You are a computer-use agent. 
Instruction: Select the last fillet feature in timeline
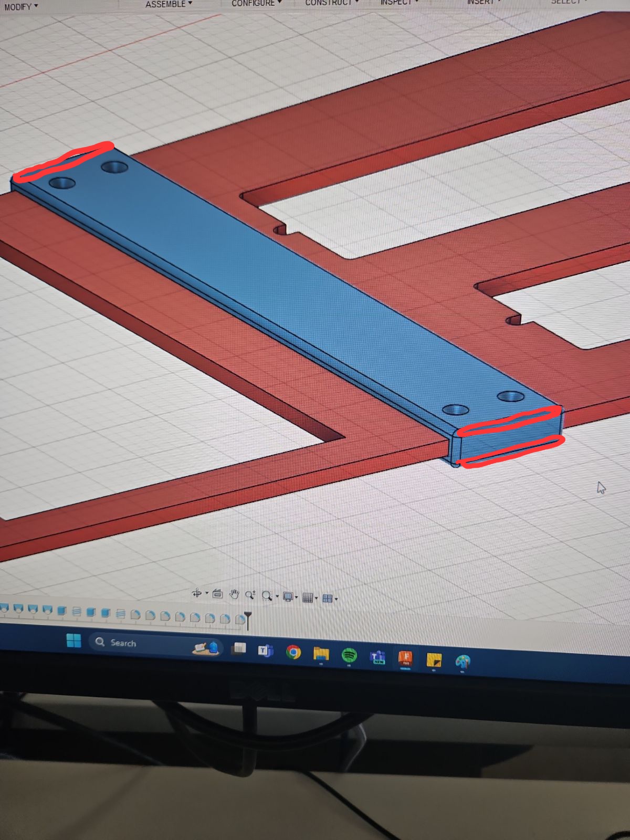240,619
